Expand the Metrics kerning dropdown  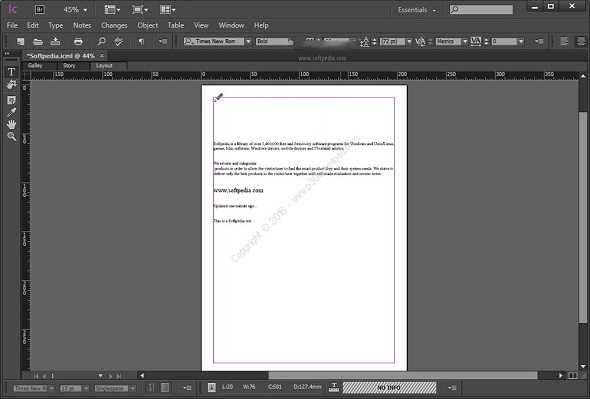click(x=465, y=41)
